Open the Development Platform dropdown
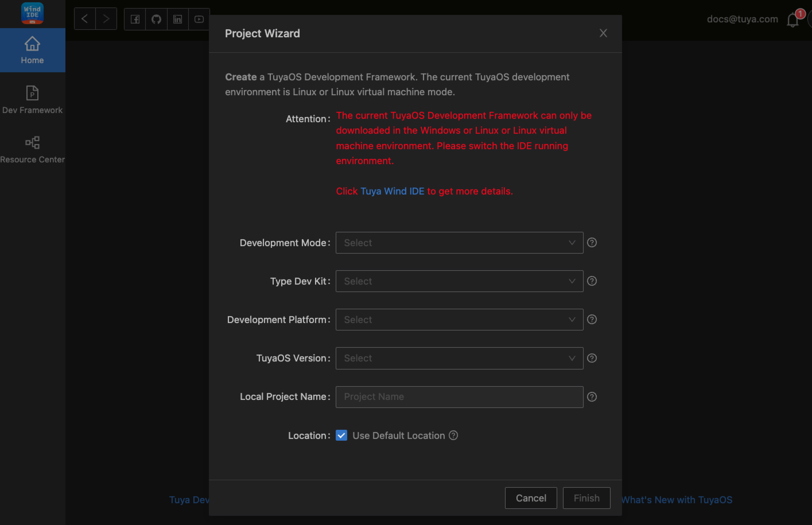The image size is (812, 525). tap(460, 320)
